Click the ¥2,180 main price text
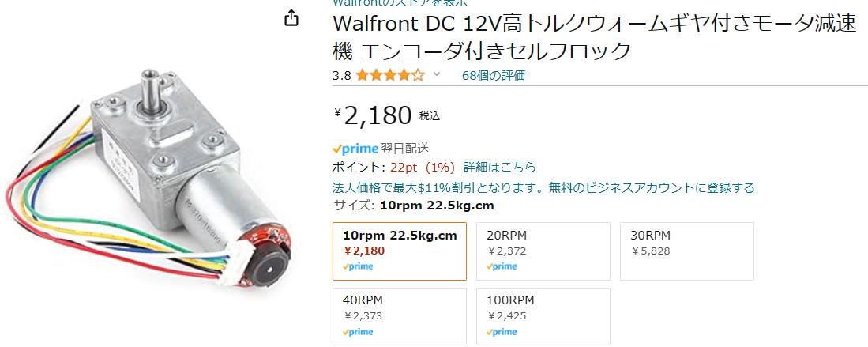Screen dimensions: 868x347 (x=373, y=115)
